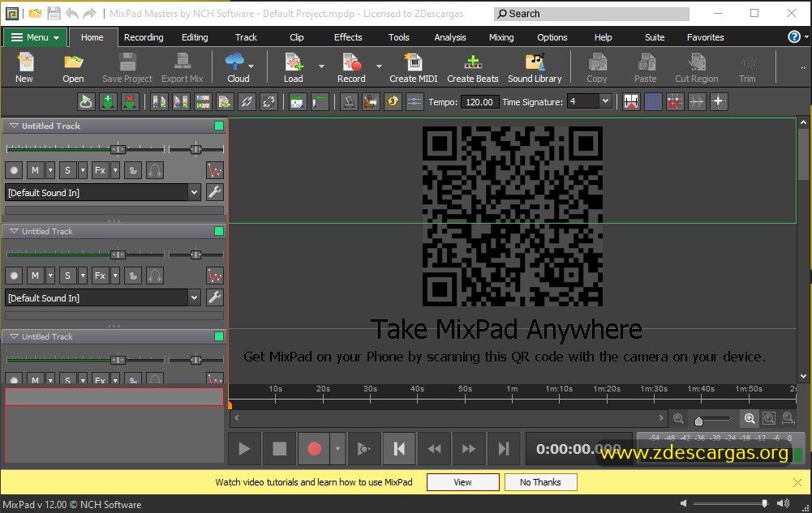
Task: Open the Time Signature dropdown
Action: pyautogui.click(x=605, y=101)
